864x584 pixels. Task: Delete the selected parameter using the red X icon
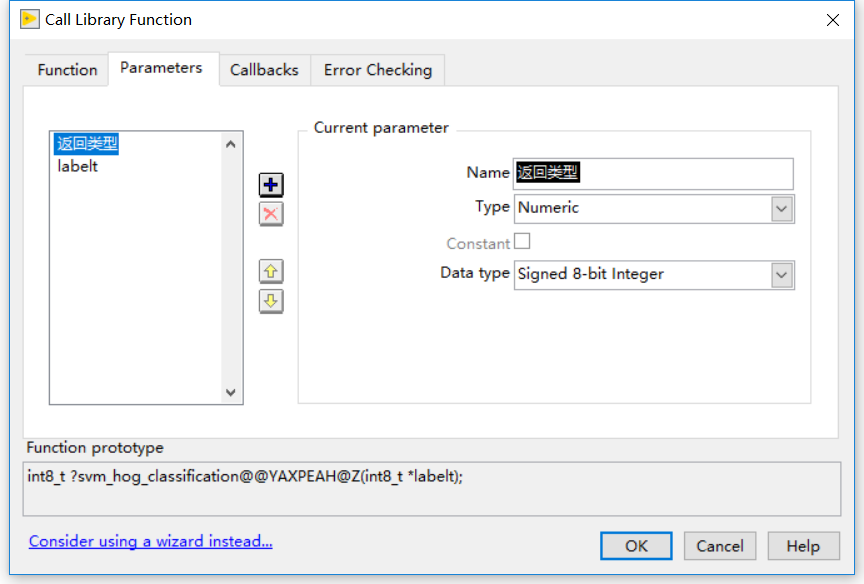pyautogui.click(x=270, y=214)
